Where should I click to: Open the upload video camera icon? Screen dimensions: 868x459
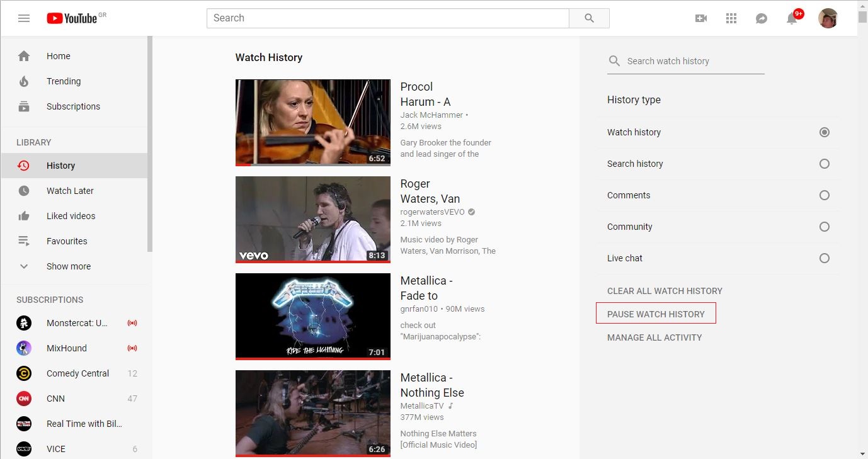(701, 18)
